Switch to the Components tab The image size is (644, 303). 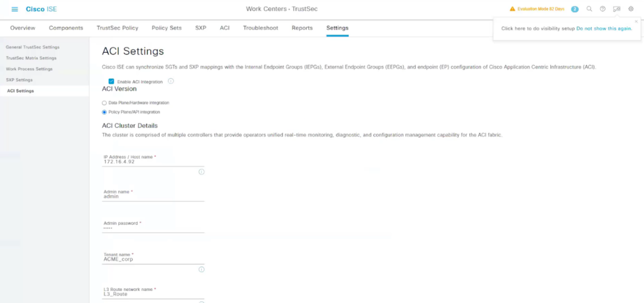point(65,28)
